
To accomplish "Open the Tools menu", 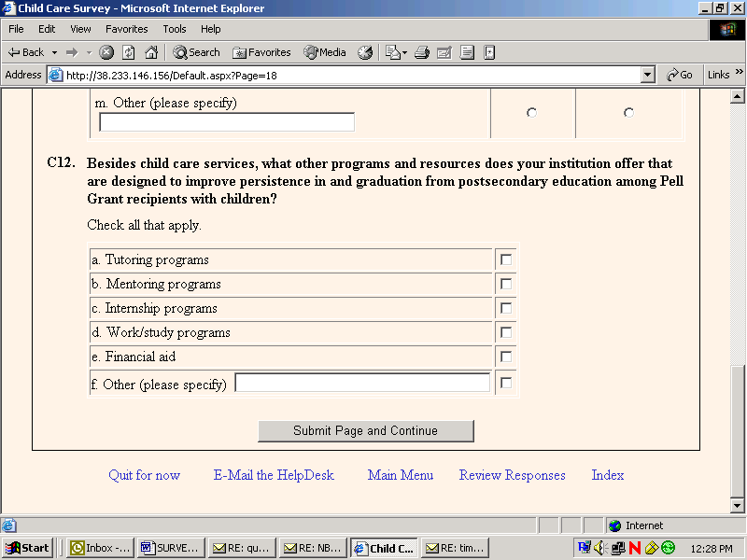I will click(175, 29).
